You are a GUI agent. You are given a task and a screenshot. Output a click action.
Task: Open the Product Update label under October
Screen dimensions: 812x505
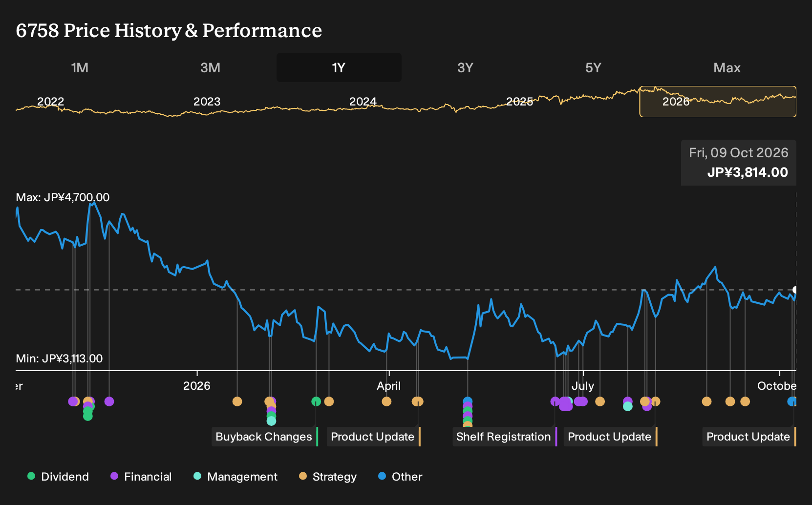749,437
